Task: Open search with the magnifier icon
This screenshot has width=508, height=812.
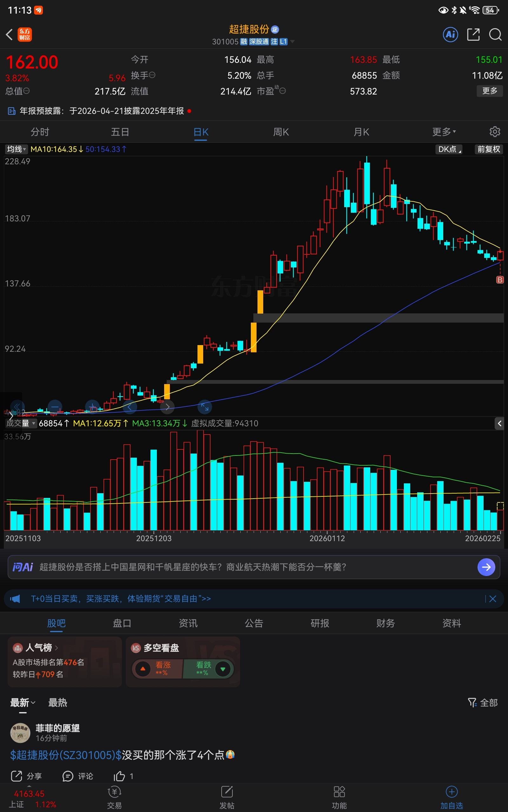Action: click(495, 34)
